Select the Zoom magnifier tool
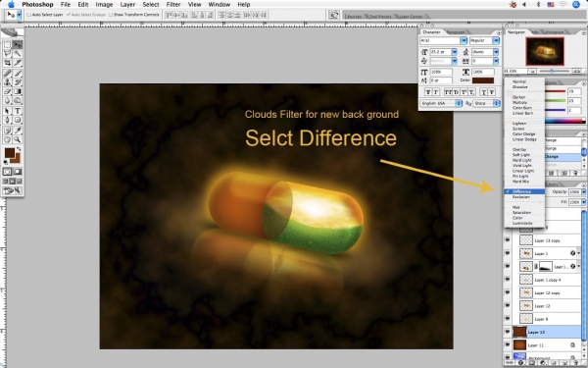588x368 pixels. [x=18, y=139]
